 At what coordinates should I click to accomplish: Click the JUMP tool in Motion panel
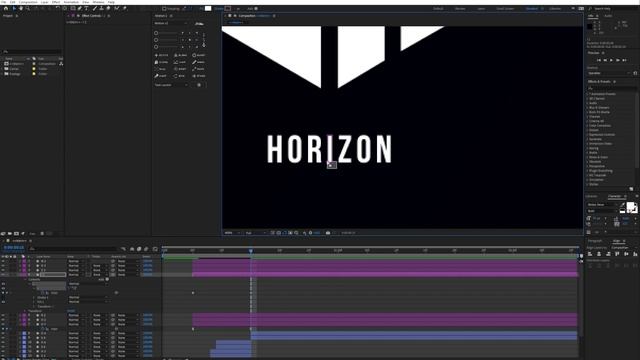pos(180,62)
